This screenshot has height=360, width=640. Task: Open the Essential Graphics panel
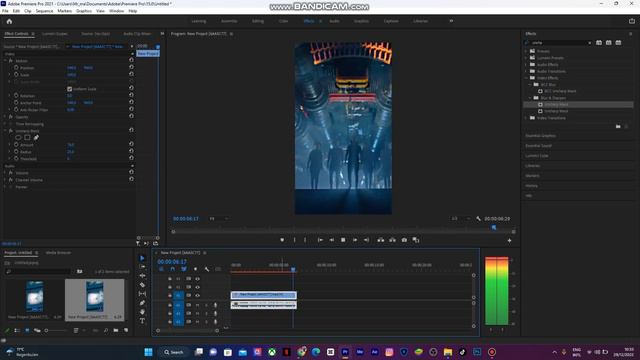coord(540,136)
